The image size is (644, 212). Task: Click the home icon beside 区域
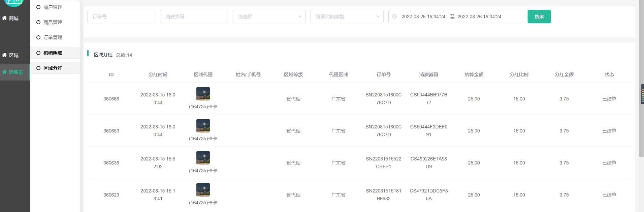tap(4, 55)
